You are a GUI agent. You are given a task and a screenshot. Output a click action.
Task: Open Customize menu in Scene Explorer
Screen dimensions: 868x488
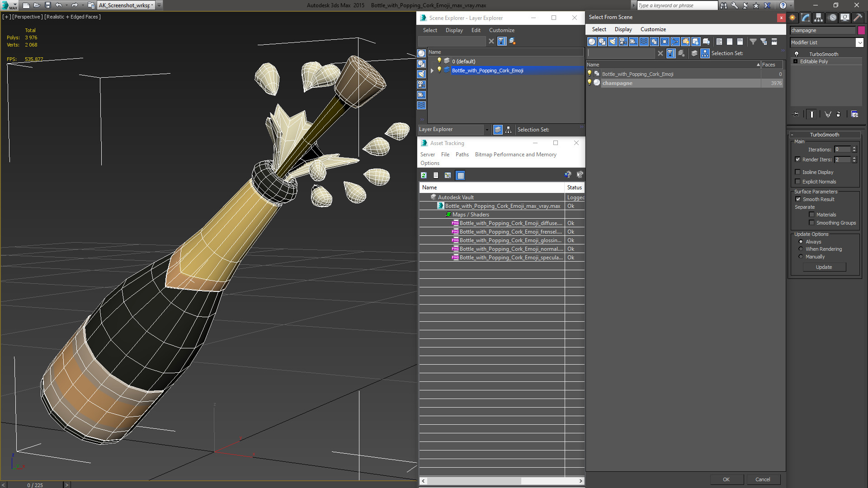[x=501, y=30]
